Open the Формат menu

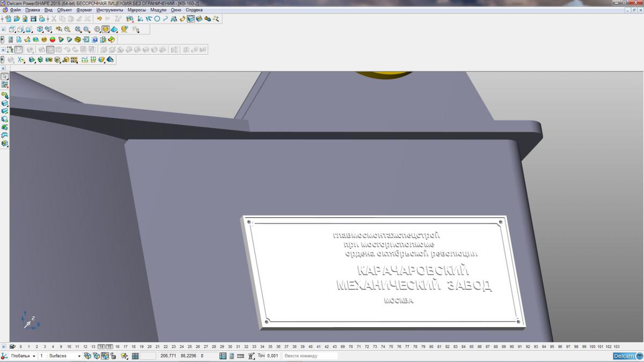[x=84, y=10]
